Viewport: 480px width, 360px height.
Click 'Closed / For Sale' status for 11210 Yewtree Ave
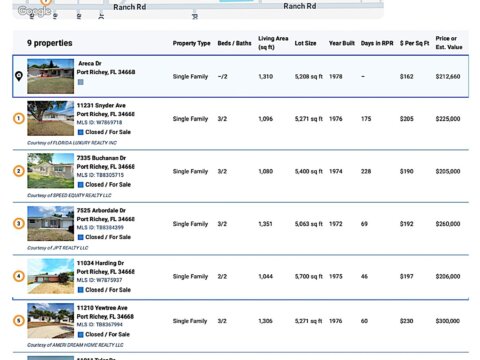pyautogui.click(x=108, y=334)
